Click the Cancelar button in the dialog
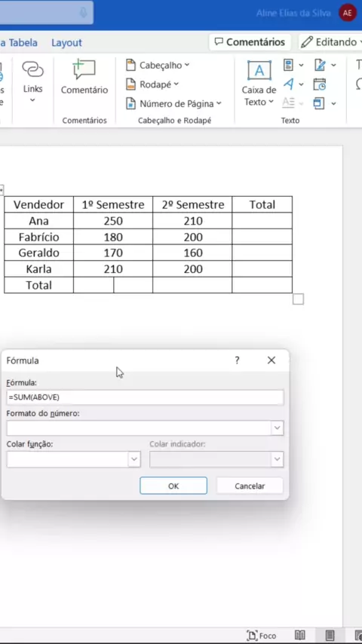This screenshot has width=362, height=644. click(250, 486)
